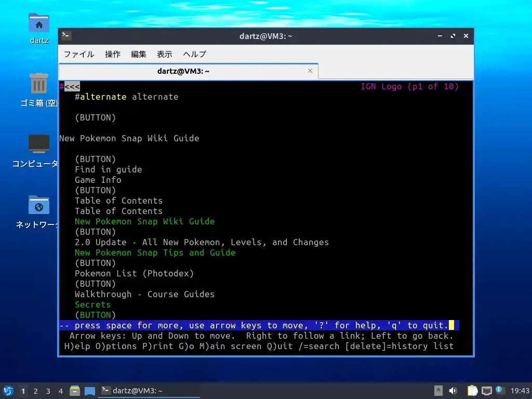Open the 表示 menu
The image size is (532, 399).
pos(165,54)
